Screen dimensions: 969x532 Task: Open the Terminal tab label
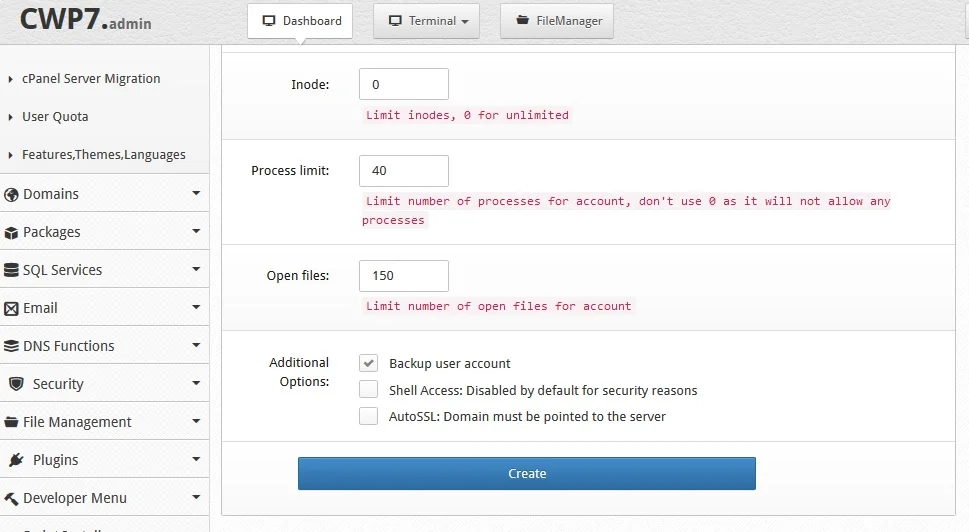click(x=432, y=21)
